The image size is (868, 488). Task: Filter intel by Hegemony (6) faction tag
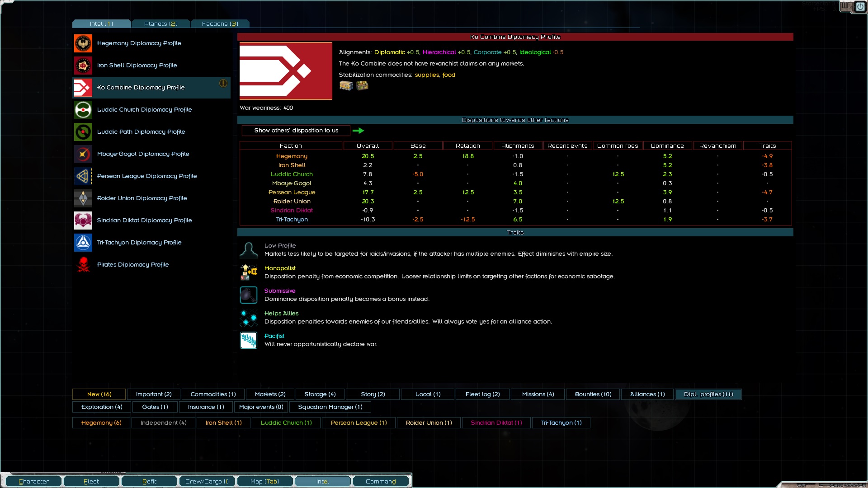click(101, 423)
